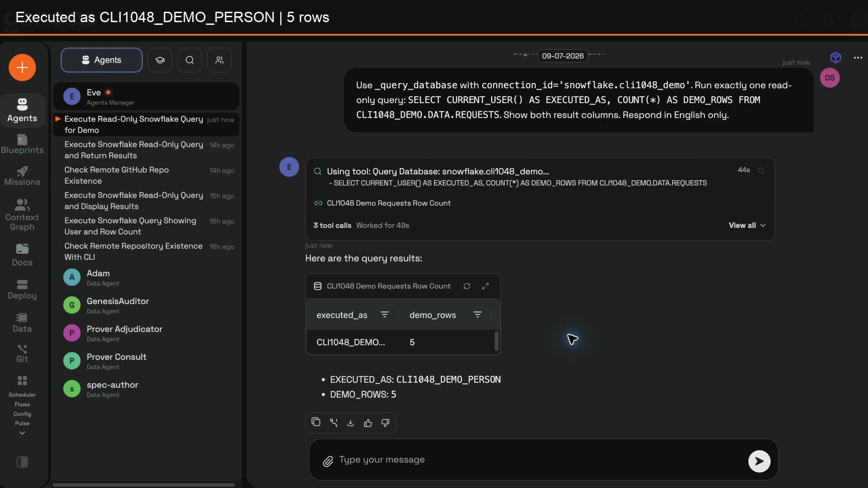Open Check Remote Repository Existence With CLI

(x=146, y=251)
